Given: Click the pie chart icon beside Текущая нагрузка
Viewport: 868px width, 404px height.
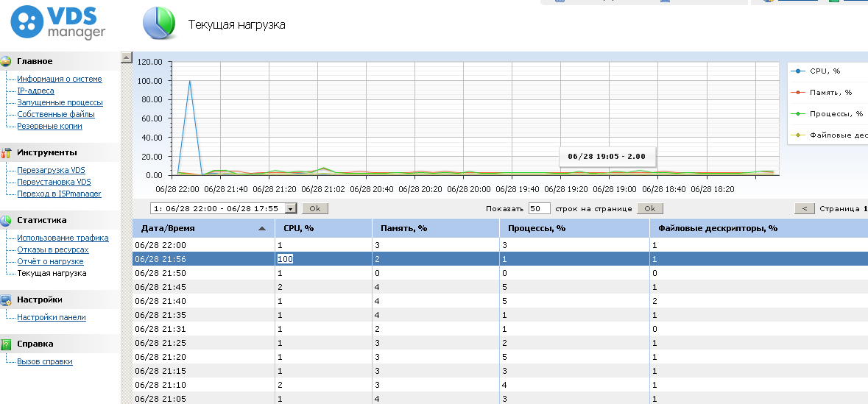Looking at the screenshot, I should pyautogui.click(x=159, y=24).
